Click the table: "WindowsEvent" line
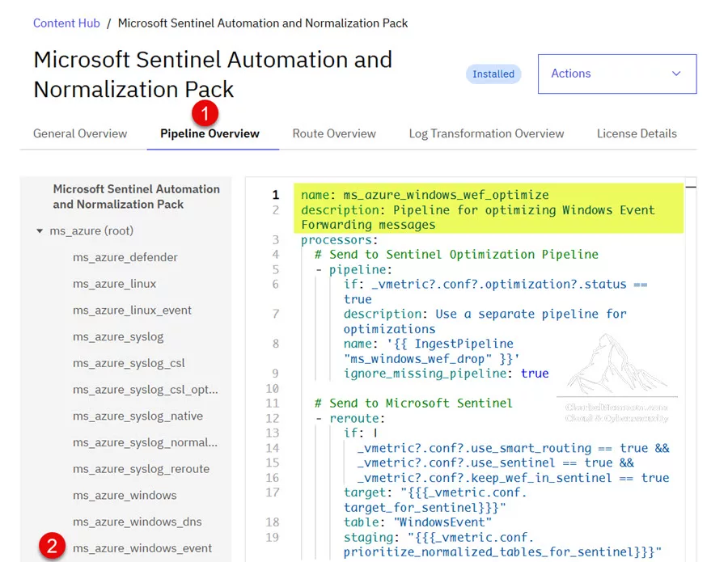The image size is (728, 562). pyautogui.click(x=417, y=522)
